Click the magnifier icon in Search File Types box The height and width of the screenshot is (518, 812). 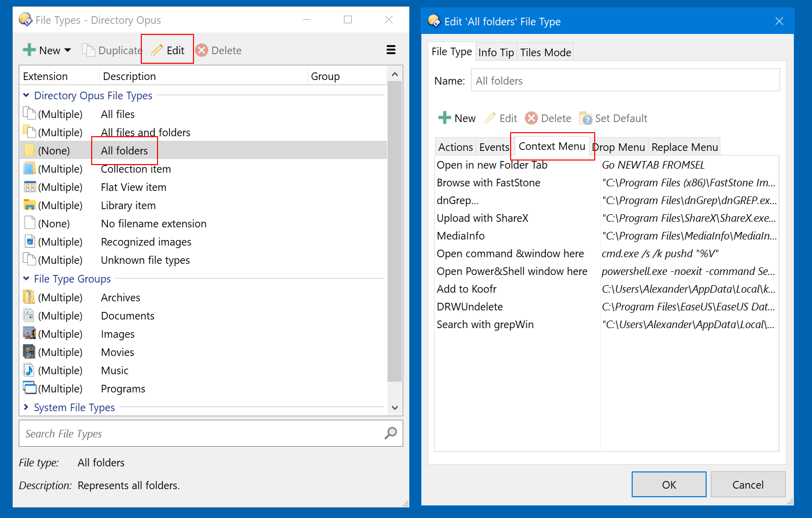click(391, 433)
